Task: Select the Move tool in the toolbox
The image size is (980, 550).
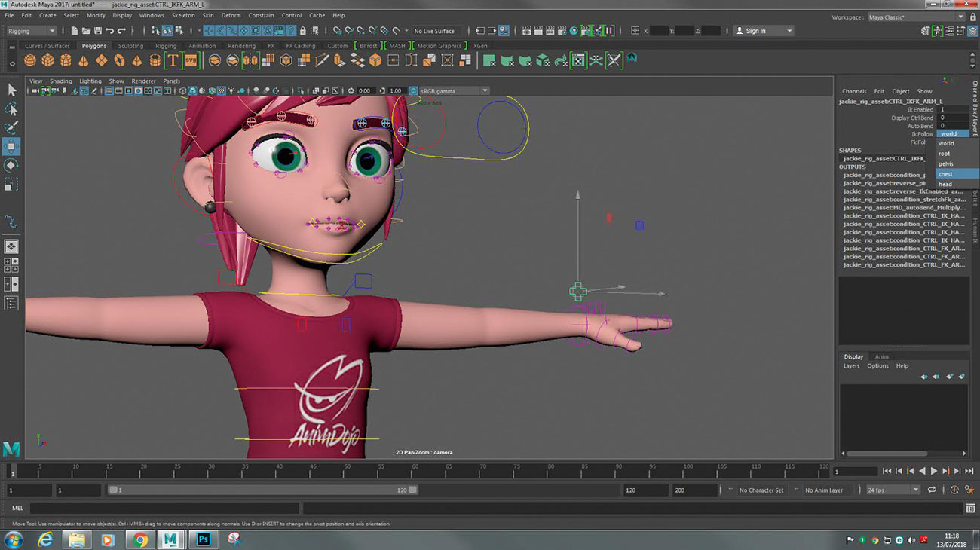Action: (11, 145)
